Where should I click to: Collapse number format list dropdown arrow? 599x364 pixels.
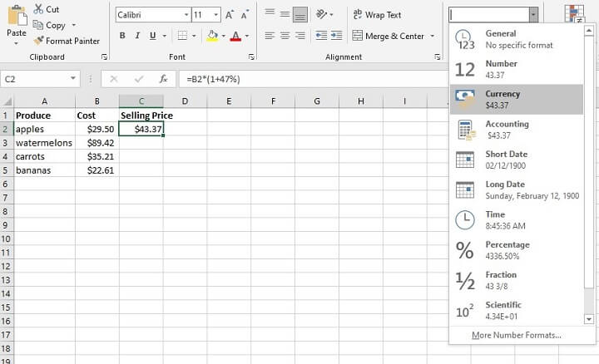click(x=533, y=15)
